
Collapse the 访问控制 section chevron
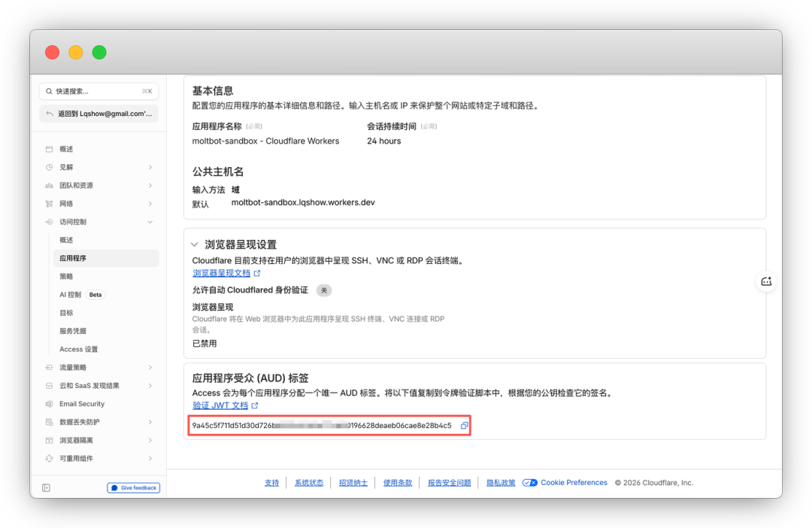[x=150, y=221]
